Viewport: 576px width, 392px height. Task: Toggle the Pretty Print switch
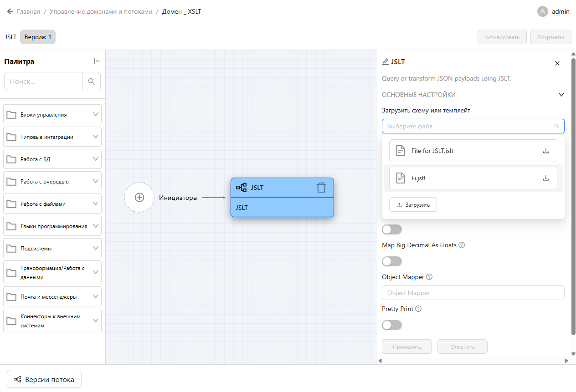pos(392,325)
